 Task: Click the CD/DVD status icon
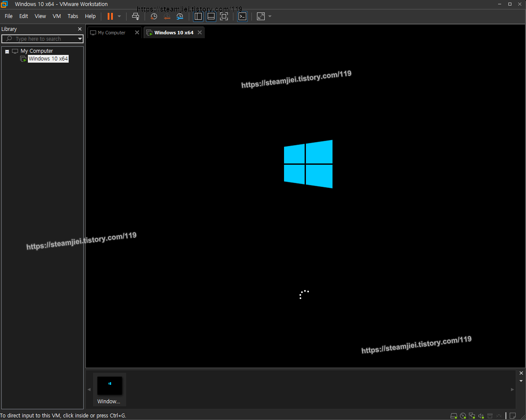tap(463, 415)
